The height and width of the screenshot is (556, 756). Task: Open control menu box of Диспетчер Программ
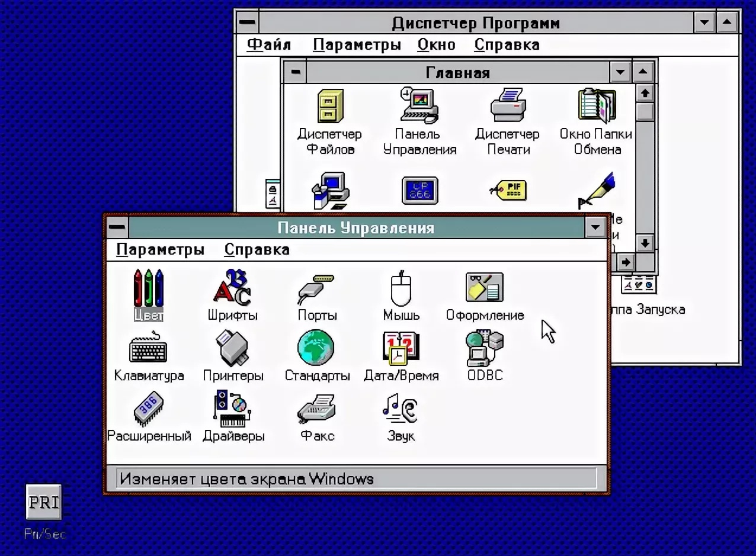pyautogui.click(x=248, y=23)
